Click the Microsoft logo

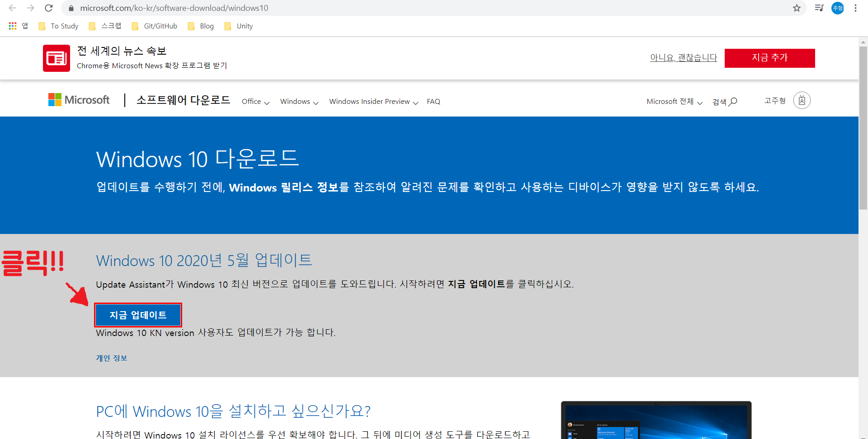[x=79, y=100]
